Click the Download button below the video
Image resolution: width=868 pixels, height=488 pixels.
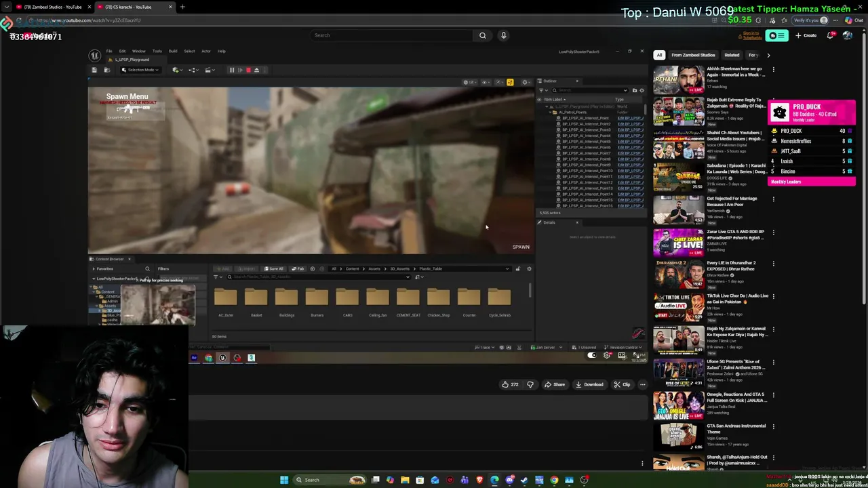point(589,384)
